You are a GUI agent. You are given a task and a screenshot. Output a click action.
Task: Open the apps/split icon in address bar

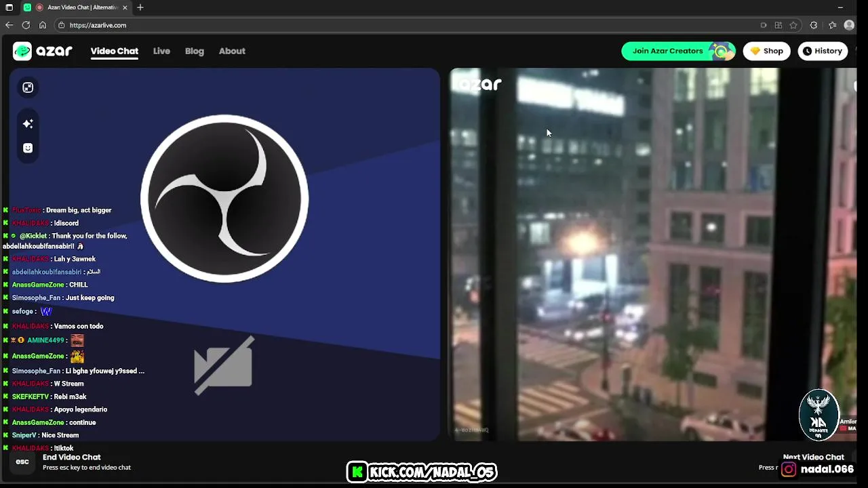[x=778, y=25]
